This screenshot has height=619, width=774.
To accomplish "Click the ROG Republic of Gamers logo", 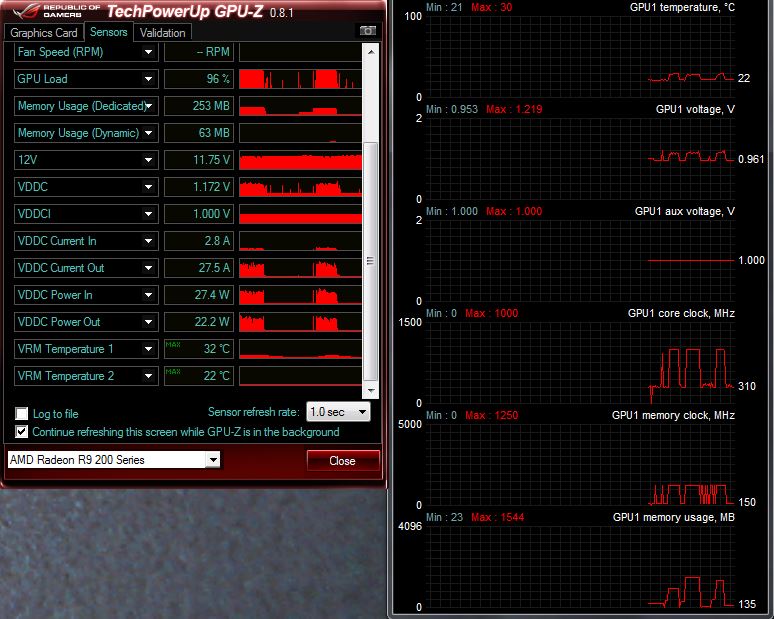I will click(57, 10).
